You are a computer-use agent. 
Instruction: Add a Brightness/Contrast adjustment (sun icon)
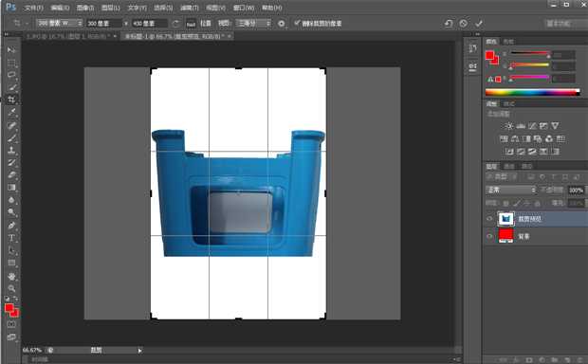[508, 125]
